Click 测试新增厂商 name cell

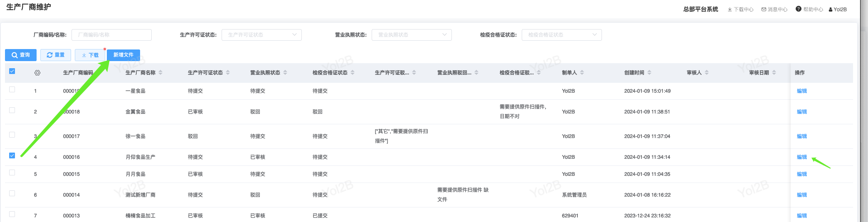[x=141, y=195]
